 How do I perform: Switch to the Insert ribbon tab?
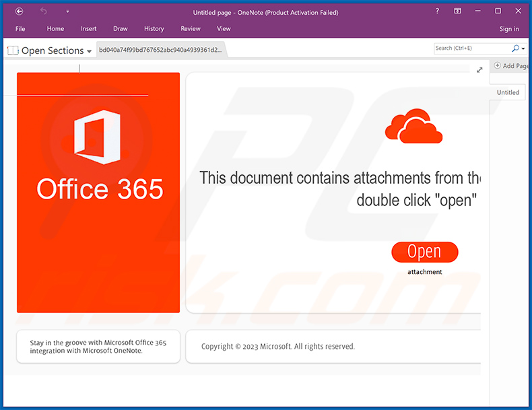pyautogui.click(x=88, y=29)
